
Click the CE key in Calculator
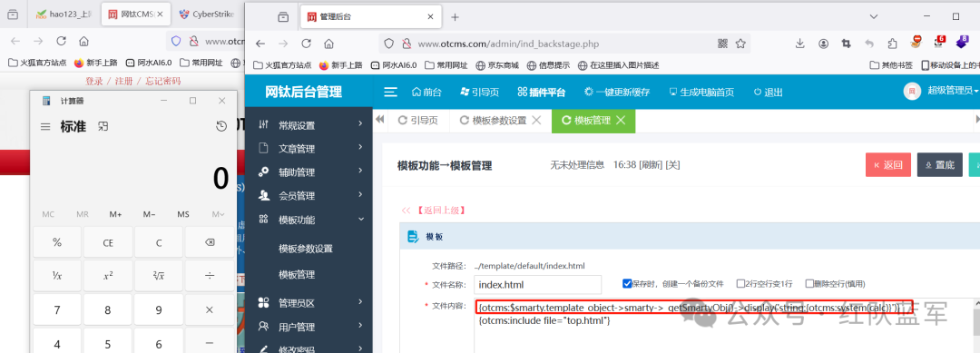[x=108, y=242]
